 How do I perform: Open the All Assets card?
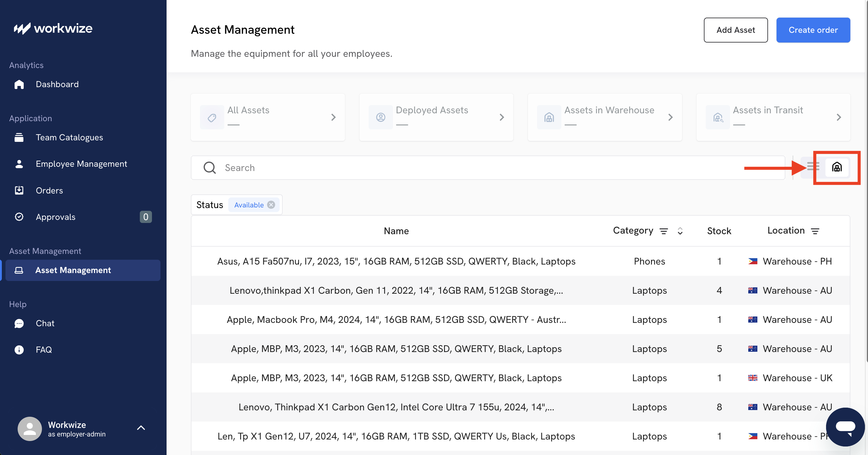[268, 117]
